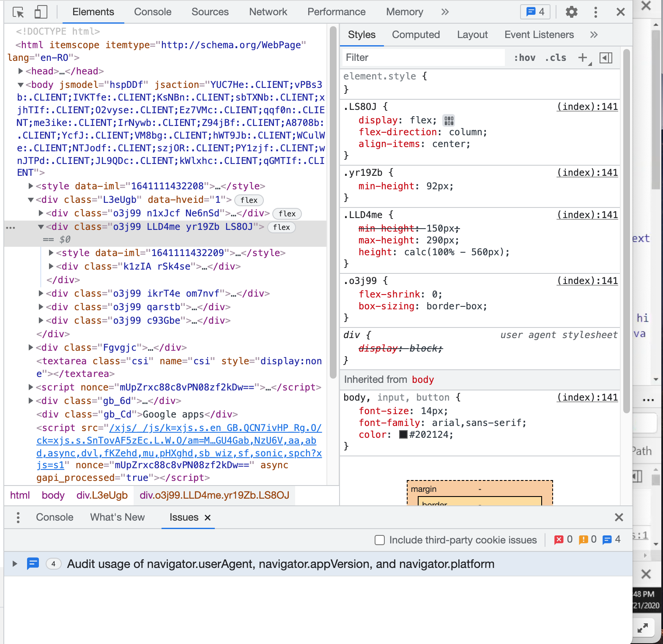663x644 pixels.
Task: Add a new style rule with plus icon
Action: (x=584, y=57)
